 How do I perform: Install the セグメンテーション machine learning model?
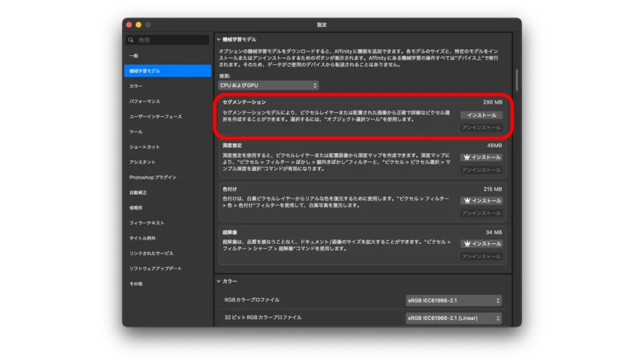[481, 115]
